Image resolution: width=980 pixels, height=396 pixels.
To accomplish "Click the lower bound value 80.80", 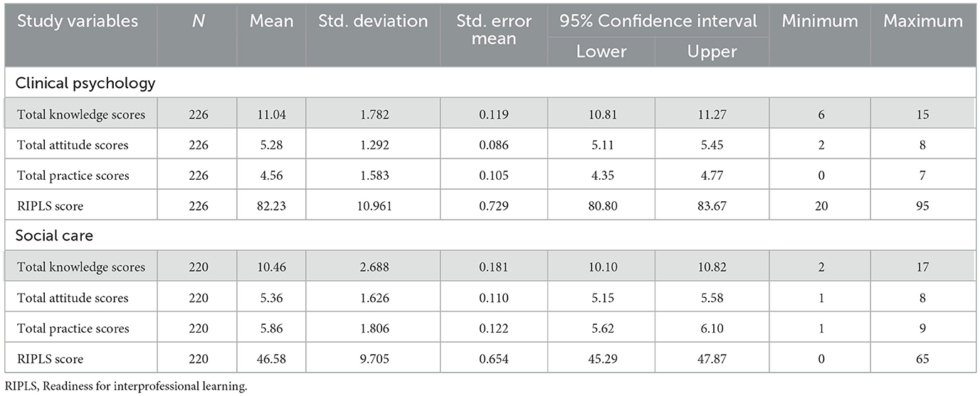I will [601, 206].
